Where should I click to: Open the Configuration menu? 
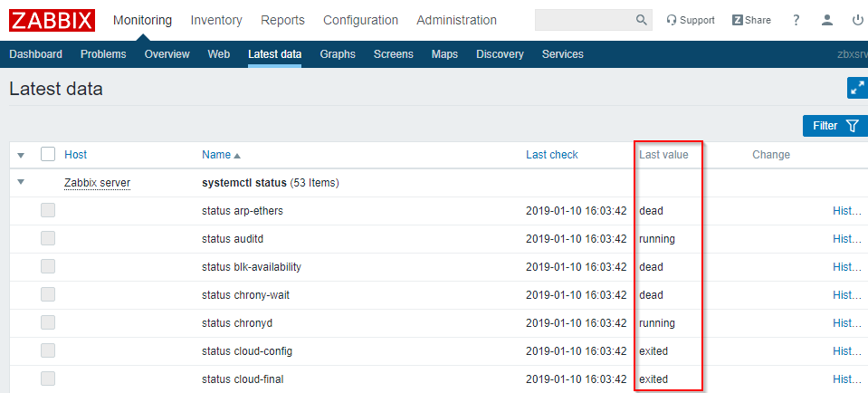pyautogui.click(x=360, y=20)
